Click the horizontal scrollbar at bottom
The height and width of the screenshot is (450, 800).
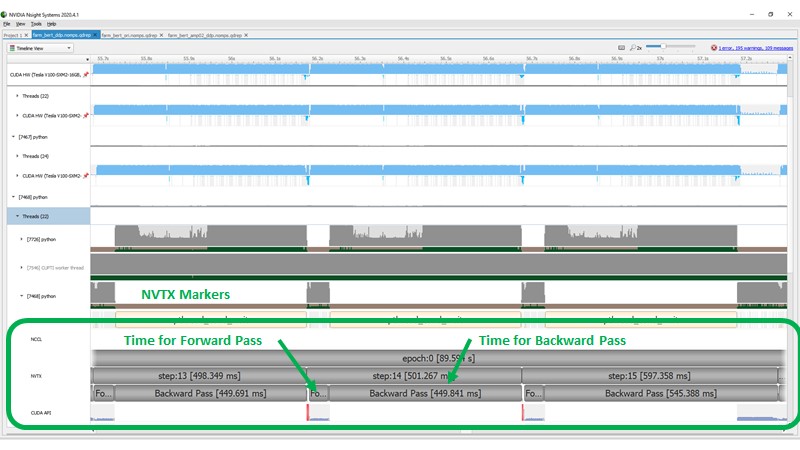(439, 432)
